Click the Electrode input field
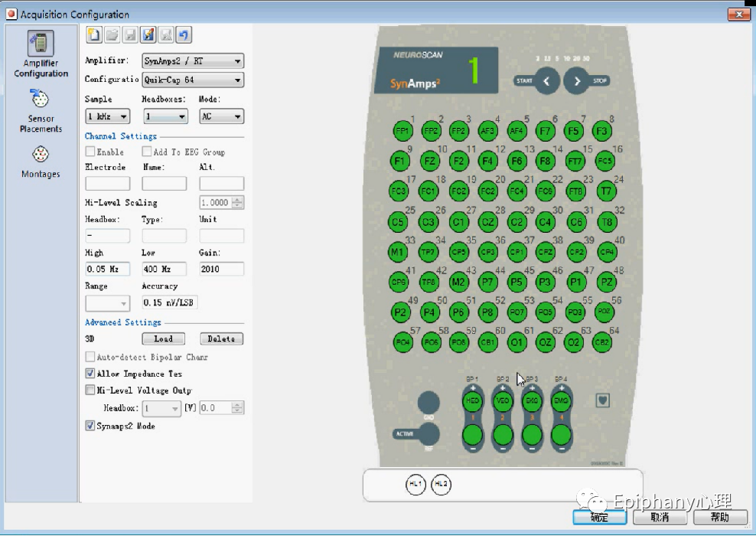The width and height of the screenshot is (756, 536). coord(108,183)
